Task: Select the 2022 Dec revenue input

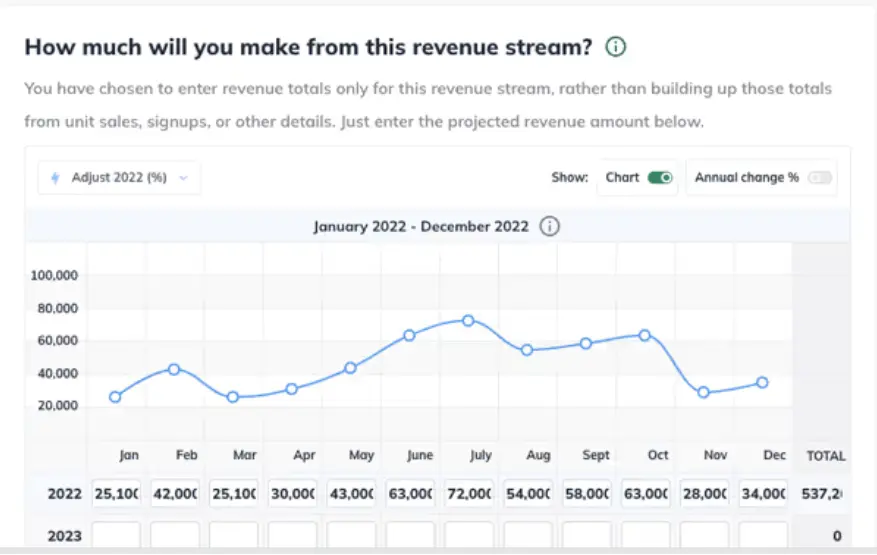Action: coord(762,494)
